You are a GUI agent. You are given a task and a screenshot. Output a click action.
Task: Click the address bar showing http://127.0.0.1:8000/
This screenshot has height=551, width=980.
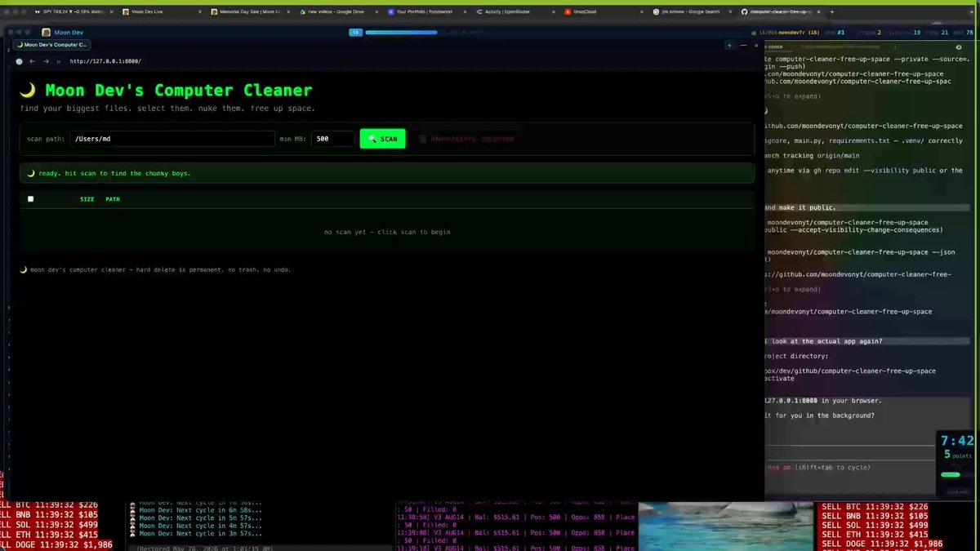click(105, 61)
